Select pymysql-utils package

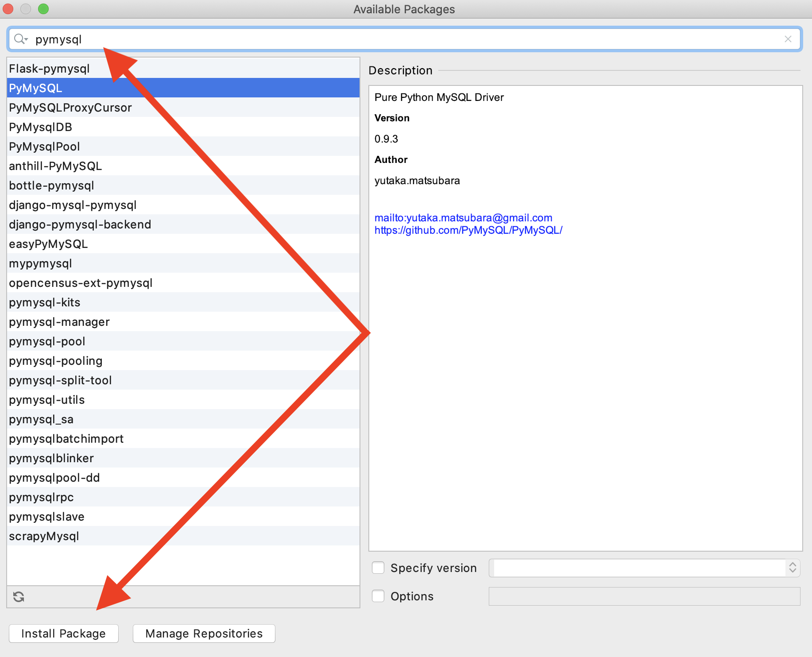point(183,399)
